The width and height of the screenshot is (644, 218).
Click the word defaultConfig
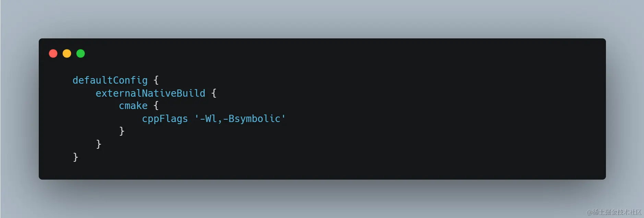pos(110,80)
